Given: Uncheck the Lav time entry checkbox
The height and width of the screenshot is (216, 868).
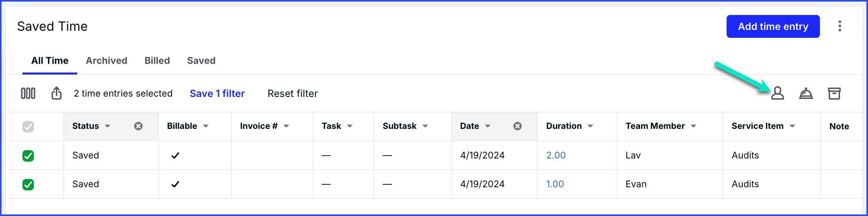Looking at the screenshot, I should click(x=28, y=156).
